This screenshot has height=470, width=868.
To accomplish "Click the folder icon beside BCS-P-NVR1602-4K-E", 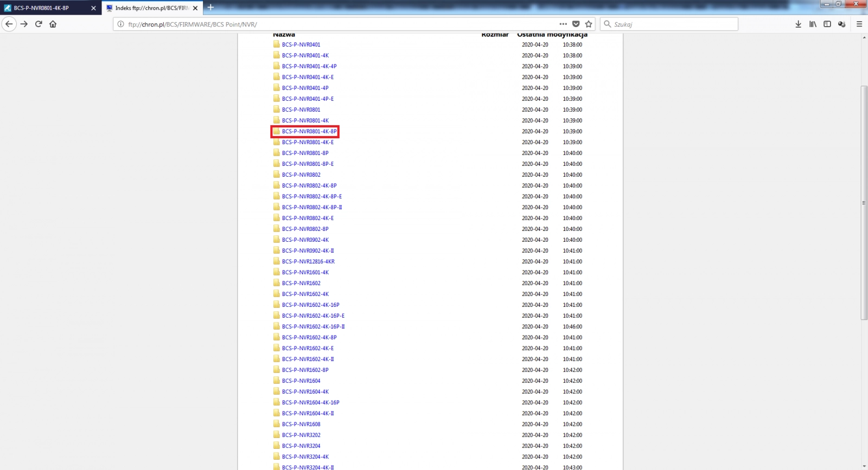I will 277,348.
